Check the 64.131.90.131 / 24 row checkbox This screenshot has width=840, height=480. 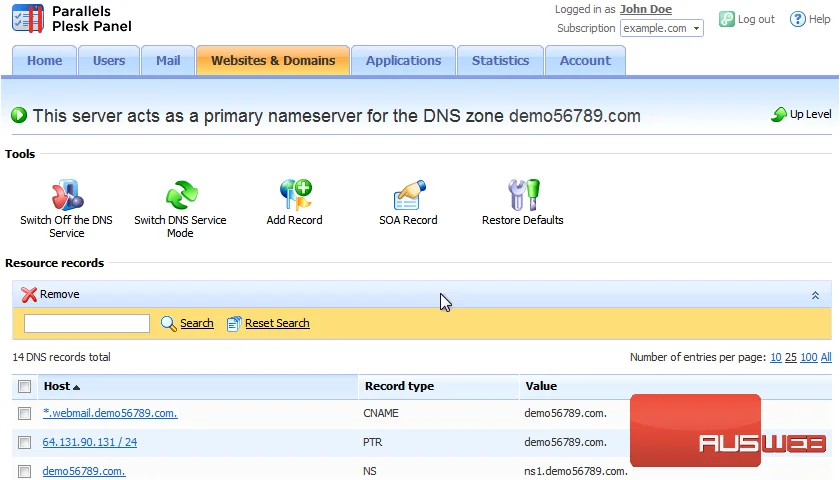pos(24,442)
